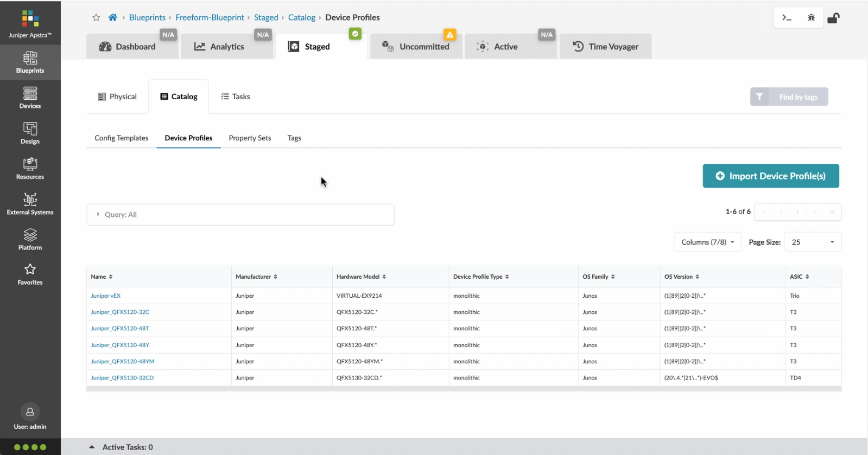Open the Juniper_QFX5120-48Y profile

coord(120,345)
